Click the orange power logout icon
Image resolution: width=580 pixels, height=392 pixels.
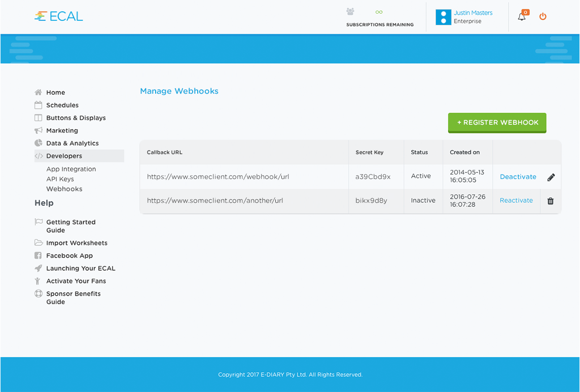(x=542, y=16)
